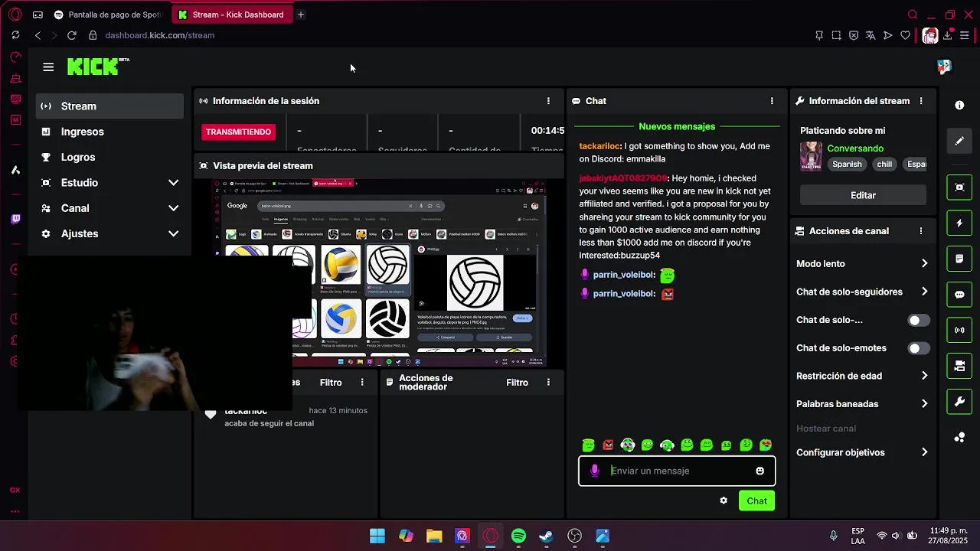Open Spotify from the Windows taskbar

tap(518, 536)
